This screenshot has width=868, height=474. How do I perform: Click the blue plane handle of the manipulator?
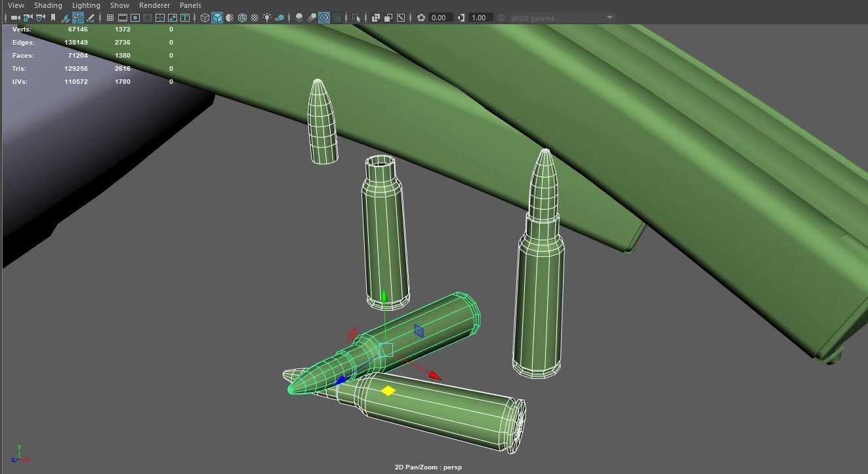[x=419, y=331]
